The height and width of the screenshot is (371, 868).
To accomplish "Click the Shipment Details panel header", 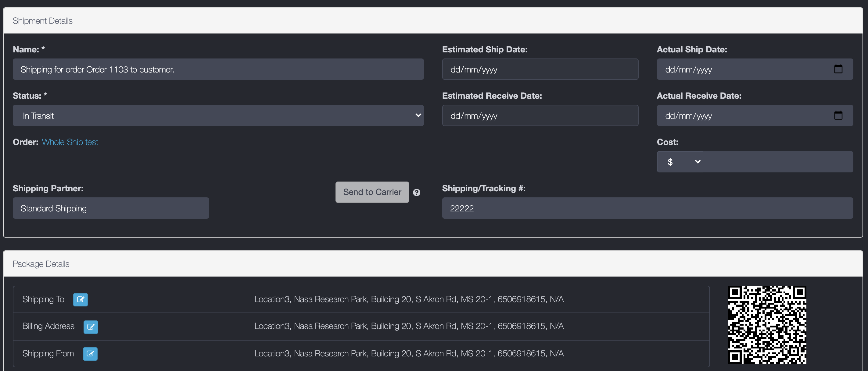I will click(433, 20).
